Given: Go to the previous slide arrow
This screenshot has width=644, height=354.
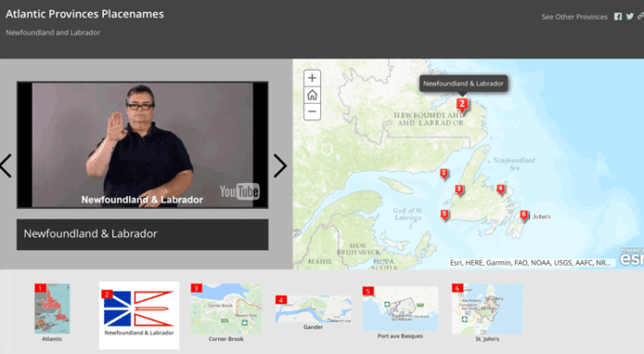Looking at the screenshot, I should (x=6, y=166).
